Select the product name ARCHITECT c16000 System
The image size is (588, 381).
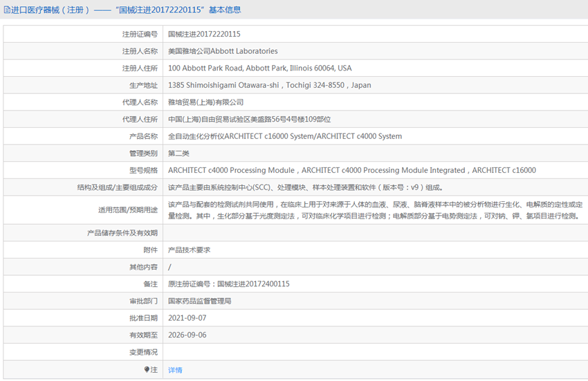pos(284,136)
